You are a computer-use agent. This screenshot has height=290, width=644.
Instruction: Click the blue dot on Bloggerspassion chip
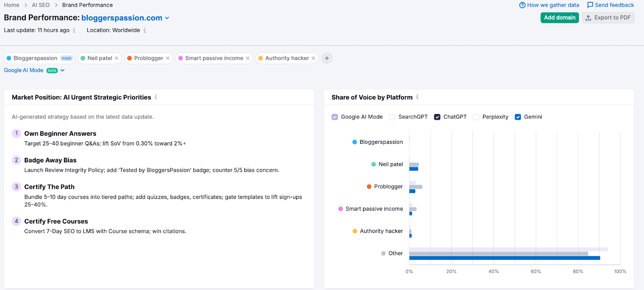(x=9, y=58)
